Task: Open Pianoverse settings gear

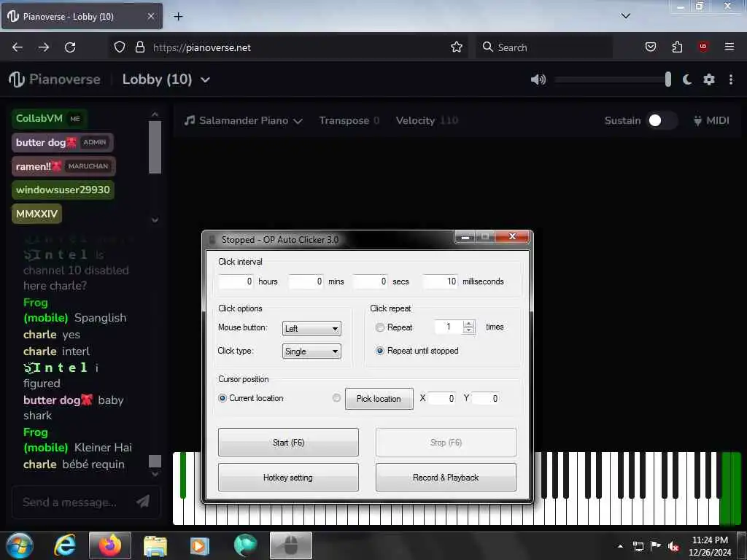Action: coord(709,79)
